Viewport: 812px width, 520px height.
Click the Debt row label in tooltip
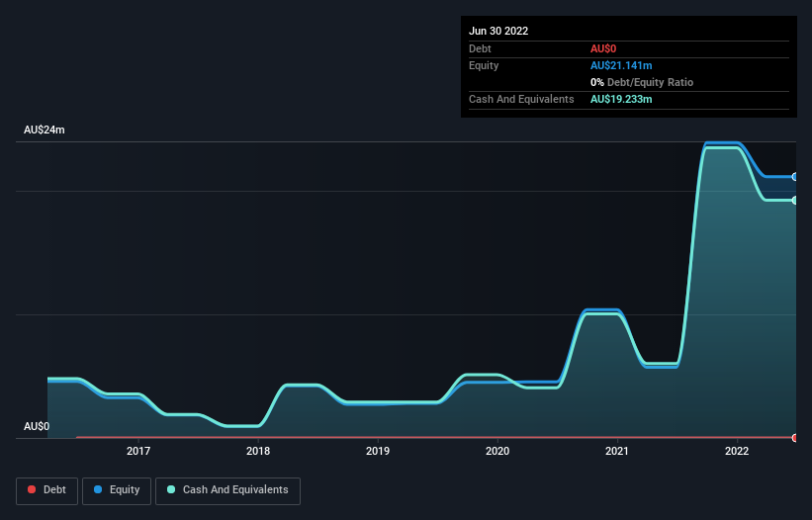[480, 48]
